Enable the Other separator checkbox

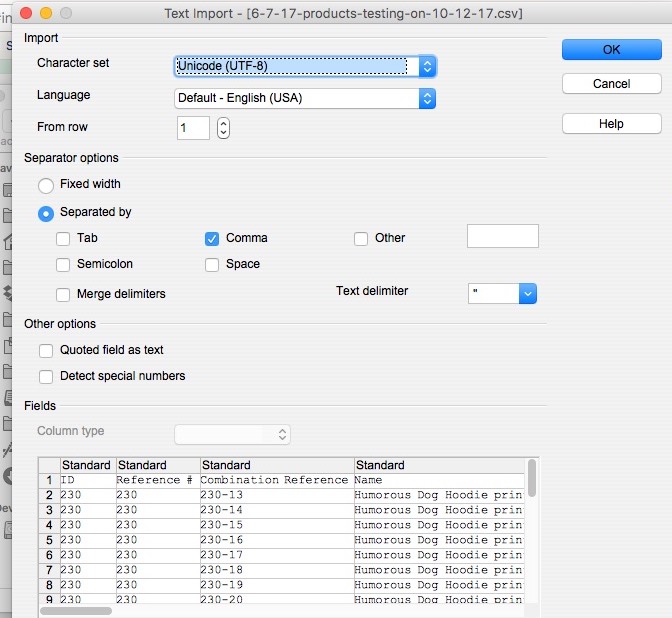(x=361, y=239)
